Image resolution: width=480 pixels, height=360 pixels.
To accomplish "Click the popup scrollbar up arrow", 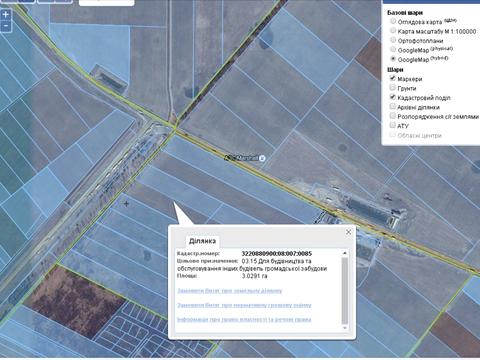I will 345,253.
